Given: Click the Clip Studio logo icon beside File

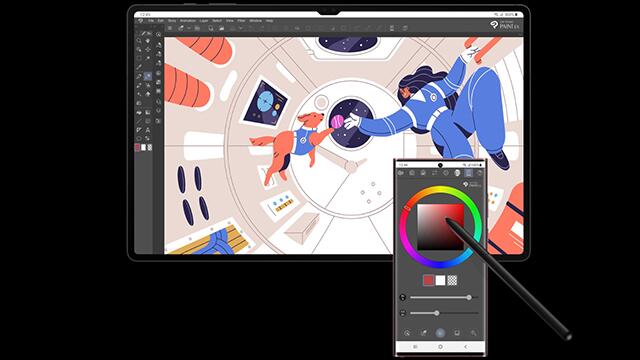Looking at the screenshot, I should (140, 20).
